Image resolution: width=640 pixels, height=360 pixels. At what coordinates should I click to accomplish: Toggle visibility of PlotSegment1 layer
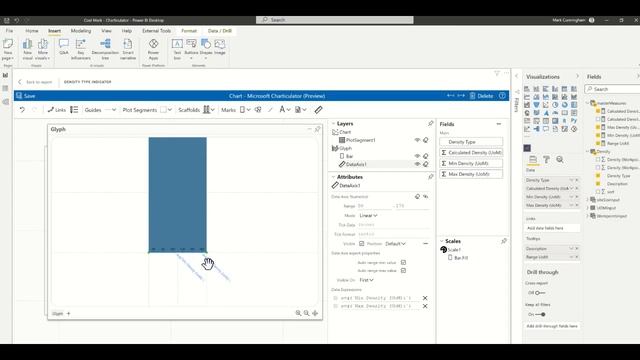click(417, 140)
